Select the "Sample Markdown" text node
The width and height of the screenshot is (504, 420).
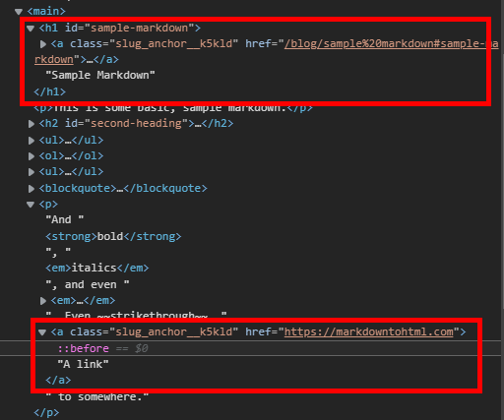pyautogui.click(x=100, y=76)
